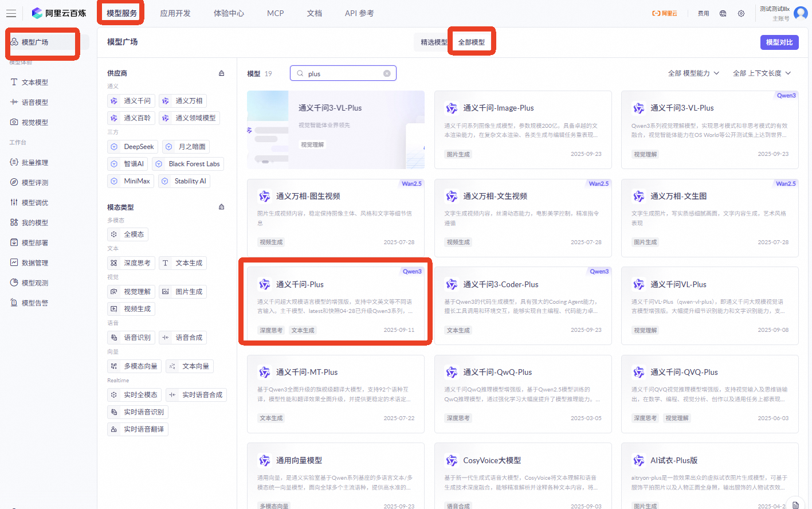The width and height of the screenshot is (812, 509).
Task: Open the 通义千问3-VL-Plus banner card
Action: pos(336,130)
